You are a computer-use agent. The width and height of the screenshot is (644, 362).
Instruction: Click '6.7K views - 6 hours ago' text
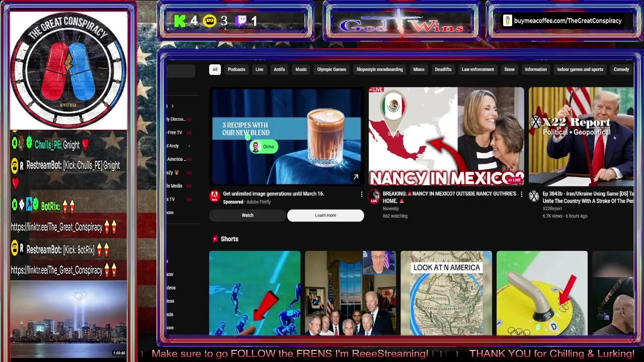[565, 216]
